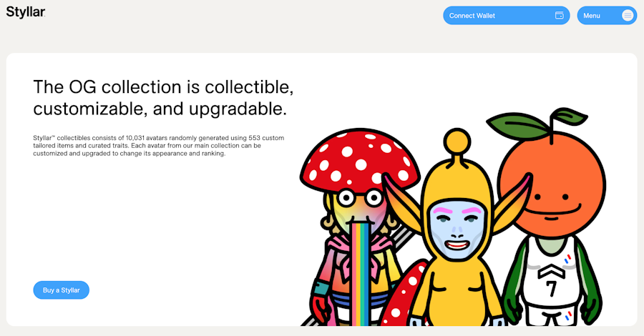The width and height of the screenshot is (644, 336).
Task: Click the heading 'The OG collection is collectible'
Action: click(x=163, y=98)
